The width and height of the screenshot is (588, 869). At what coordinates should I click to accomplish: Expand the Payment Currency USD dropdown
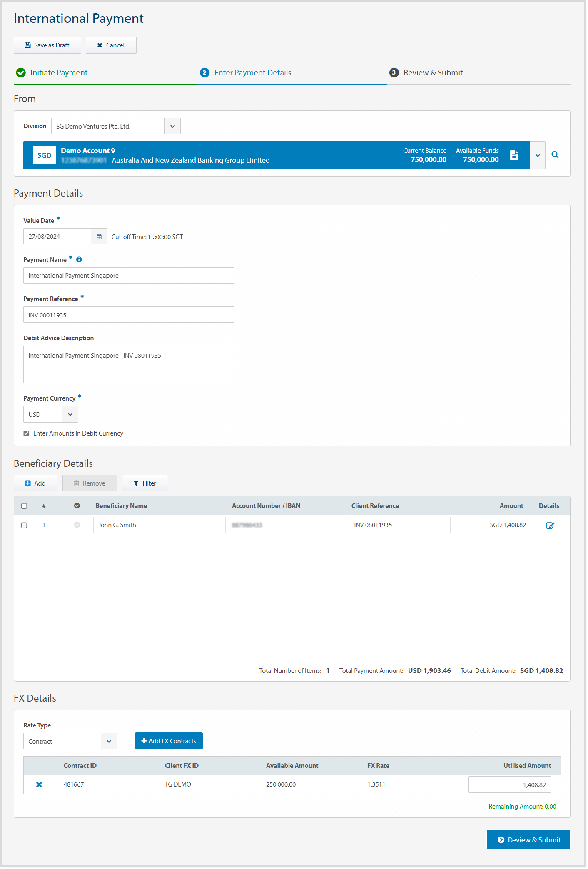[x=70, y=415]
